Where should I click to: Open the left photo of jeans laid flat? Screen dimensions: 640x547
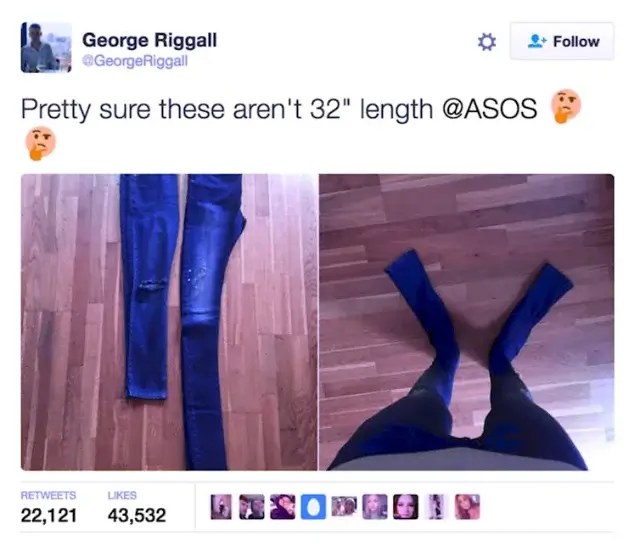[169, 322]
